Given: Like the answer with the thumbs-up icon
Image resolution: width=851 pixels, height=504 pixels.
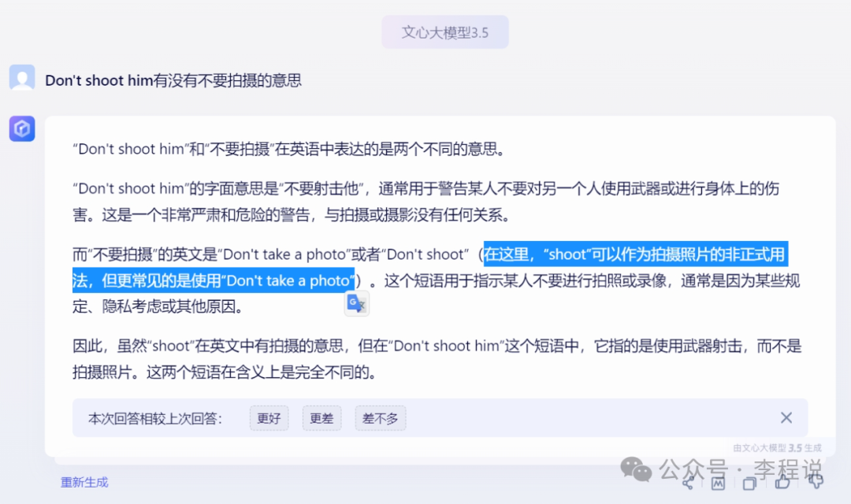Looking at the screenshot, I should coord(782,482).
